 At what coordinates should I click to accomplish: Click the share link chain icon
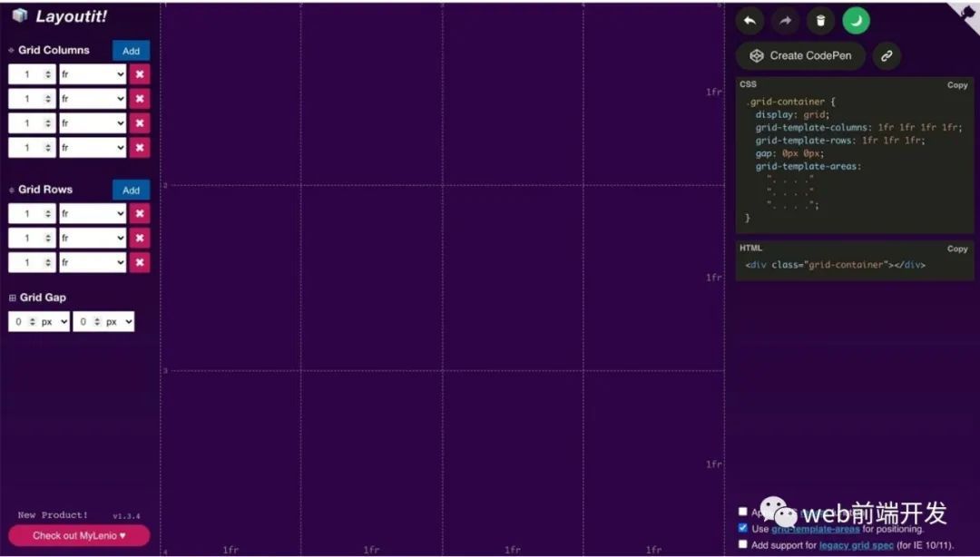click(887, 55)
